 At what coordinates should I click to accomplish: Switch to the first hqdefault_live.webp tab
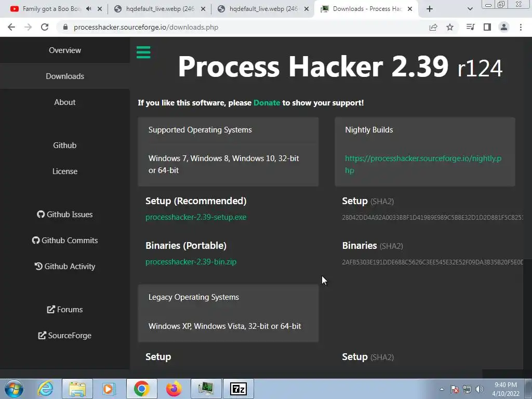tap(160, 9)
